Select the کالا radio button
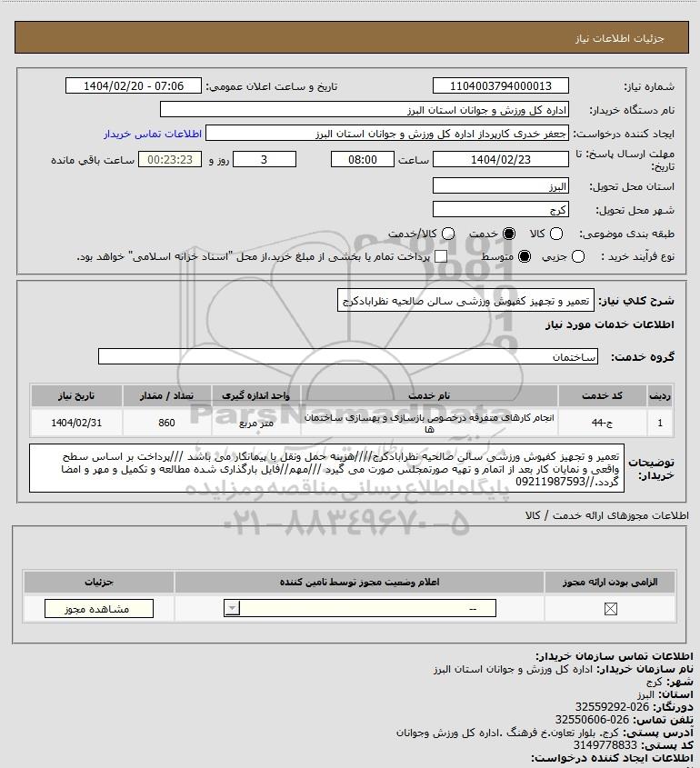 pyautogui.click(x=556, y=234)
